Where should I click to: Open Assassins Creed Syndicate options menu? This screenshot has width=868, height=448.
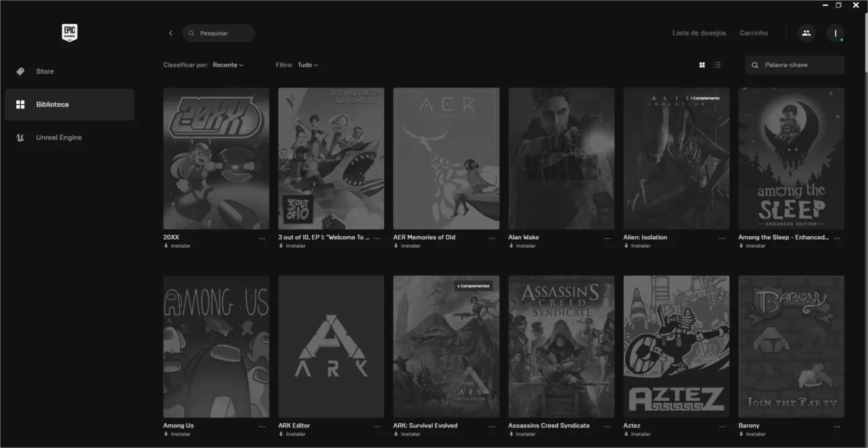[607, 426]
